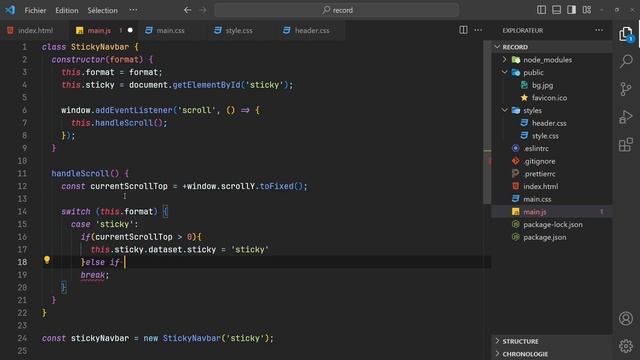Viewport: 640px width, 360px height.
Task: Open the Accounts menu icon
Action: tap(626, 318)
